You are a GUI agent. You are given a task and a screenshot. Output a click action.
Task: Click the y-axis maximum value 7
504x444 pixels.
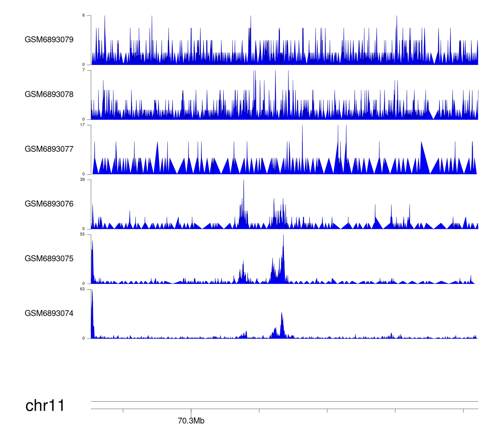click(x=83, y=70)
